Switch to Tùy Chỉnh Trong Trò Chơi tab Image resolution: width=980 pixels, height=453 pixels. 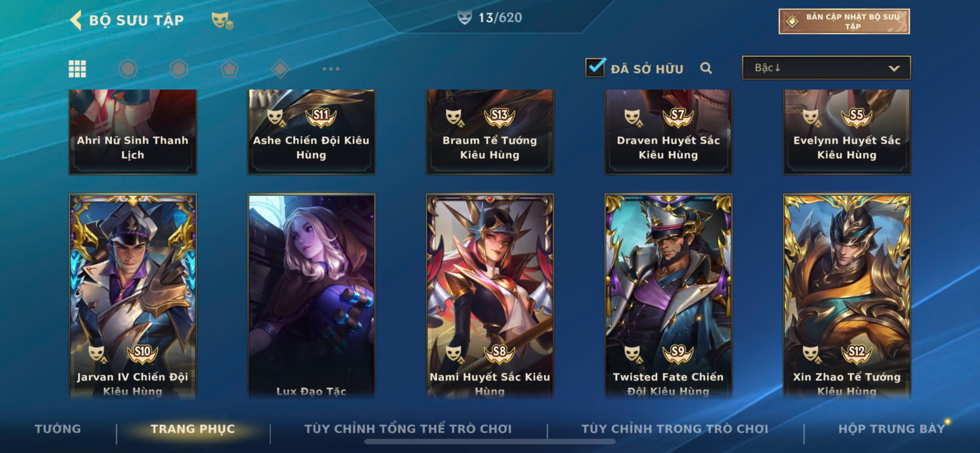point(675,429)
